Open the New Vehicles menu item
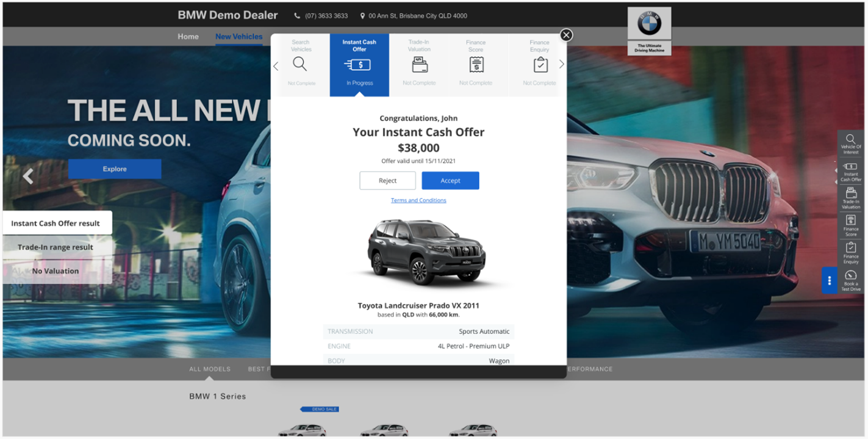Viewport: 868px width, 439px height. click(239, 37)
